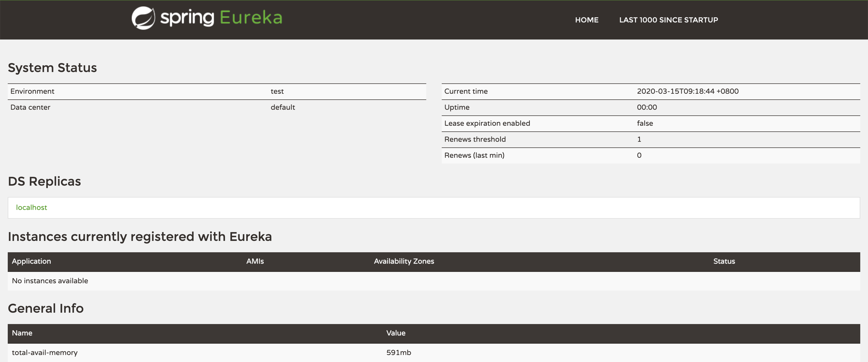868x362 pixels.
Task: Click the Eureka wordmark in the header
Action: 251,18
